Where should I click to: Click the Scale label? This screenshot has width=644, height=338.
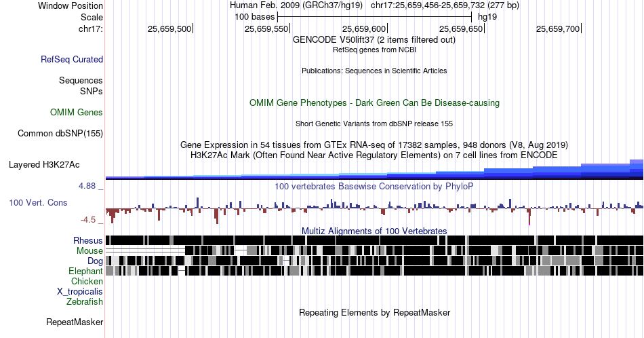click(92, 17)
